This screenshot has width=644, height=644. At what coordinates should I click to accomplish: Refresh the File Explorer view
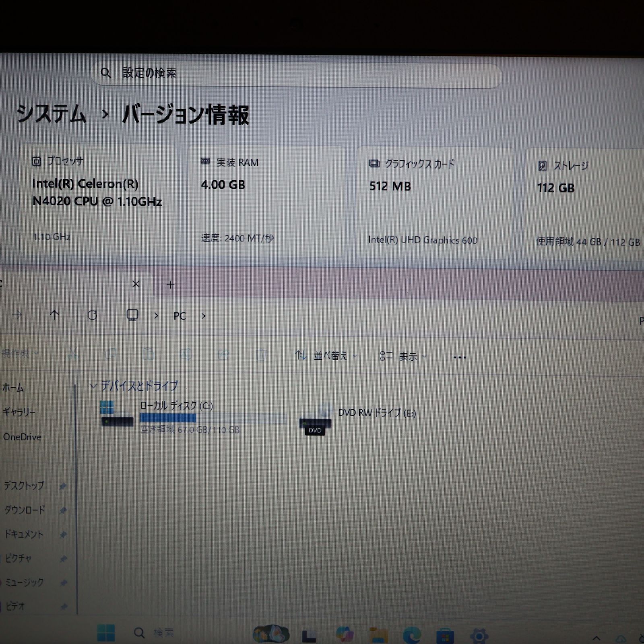click(93, 315)
